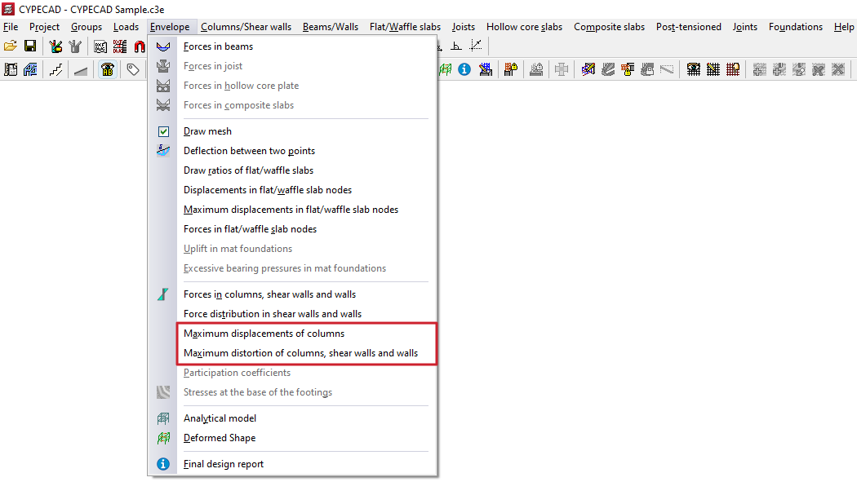Click the report sheet icon in lower toolbar

(x=11, y=69)
